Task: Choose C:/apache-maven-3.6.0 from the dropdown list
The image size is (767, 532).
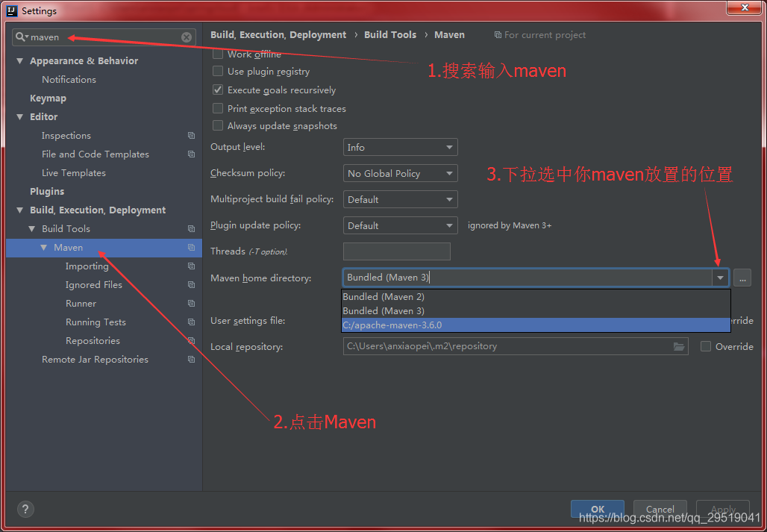Action: click(536, 325)
